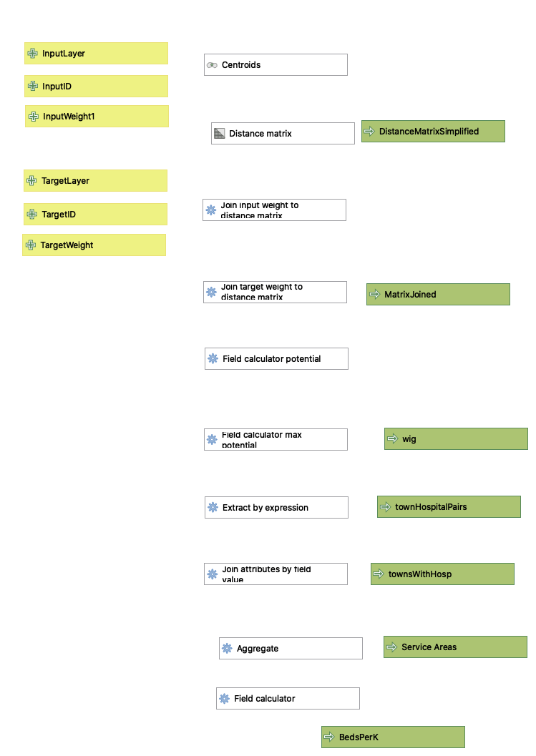Click the Distance matrix grid icon
The image size is (536, 756).
(219, 134)
